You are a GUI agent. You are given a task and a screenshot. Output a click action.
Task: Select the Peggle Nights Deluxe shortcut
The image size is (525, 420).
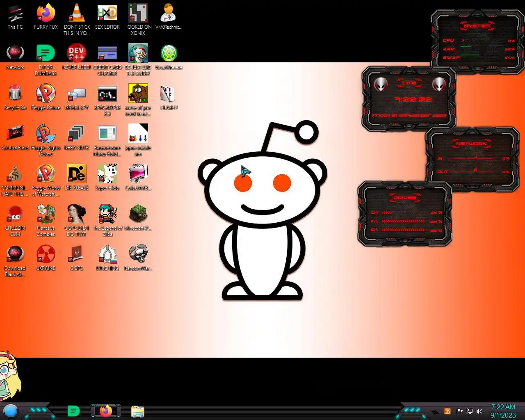[46, 140]
